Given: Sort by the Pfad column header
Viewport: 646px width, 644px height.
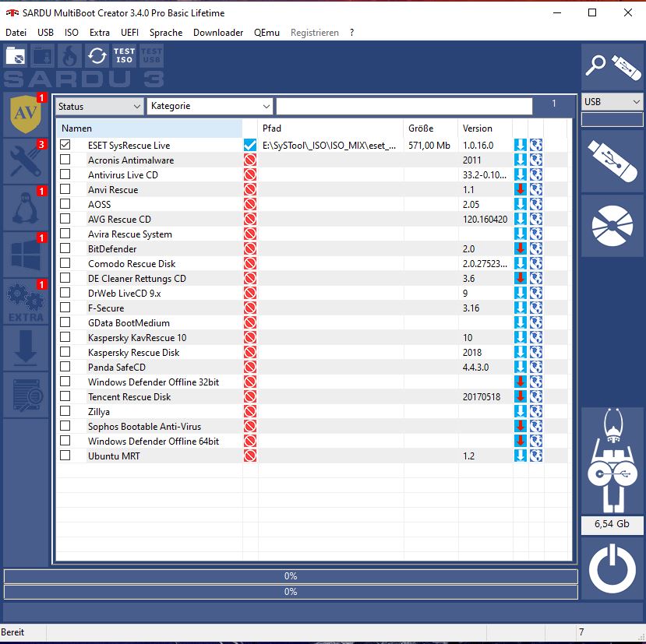Looking at the screenshot, I should click(x=330, y=128).
